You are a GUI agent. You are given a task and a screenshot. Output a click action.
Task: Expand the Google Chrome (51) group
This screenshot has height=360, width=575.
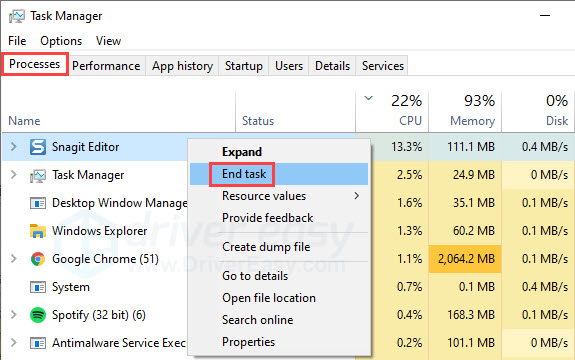[14, 259]
